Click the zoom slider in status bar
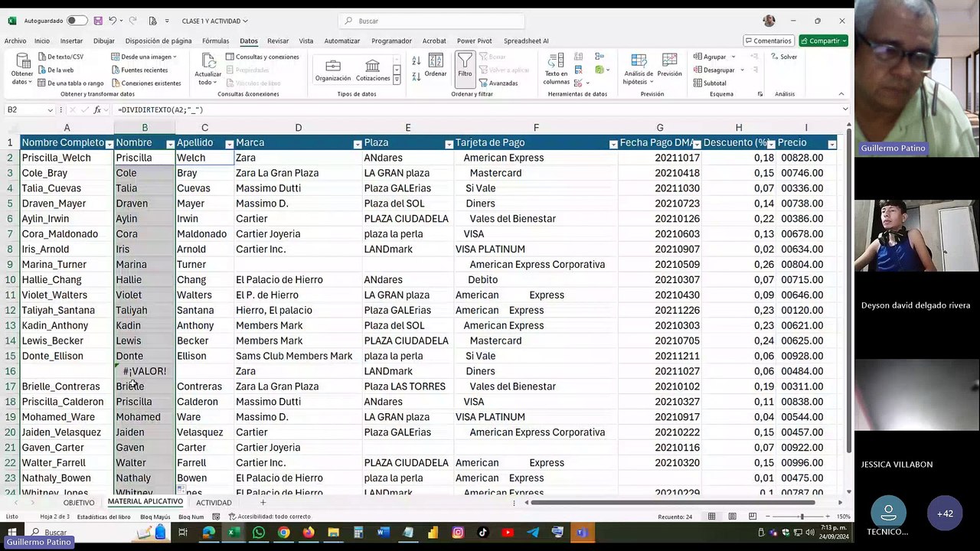This screenshot has height=551, width=980. 802,517
